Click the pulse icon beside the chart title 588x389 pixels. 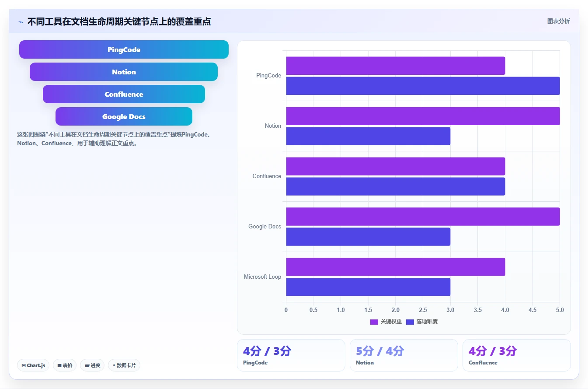click(21, 22)
